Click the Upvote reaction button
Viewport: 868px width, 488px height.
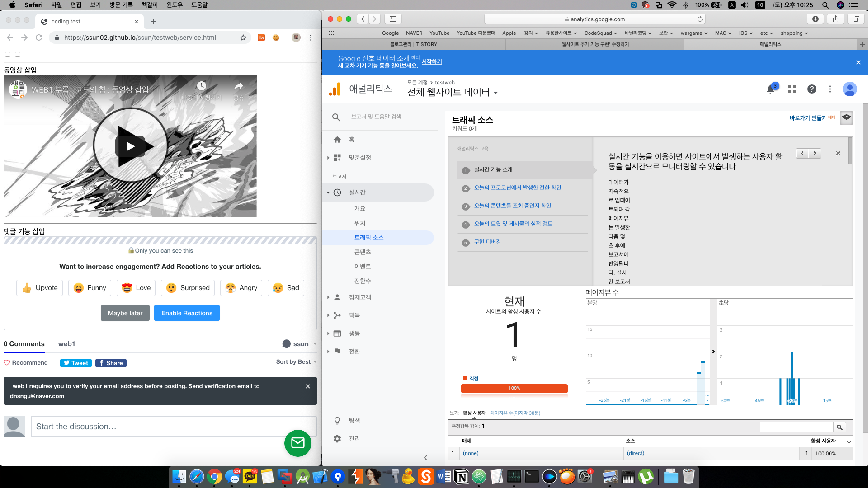pos(40,288)
